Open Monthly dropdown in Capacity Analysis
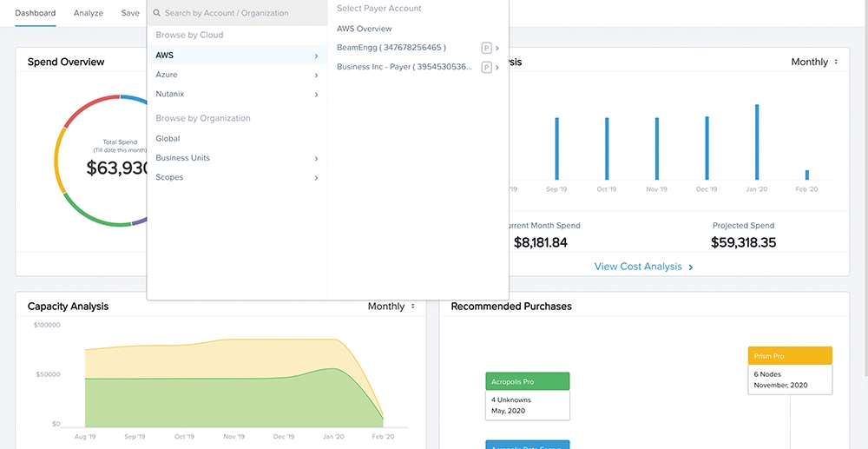This screenshot has width=868, height=449. tap(391, 307)
